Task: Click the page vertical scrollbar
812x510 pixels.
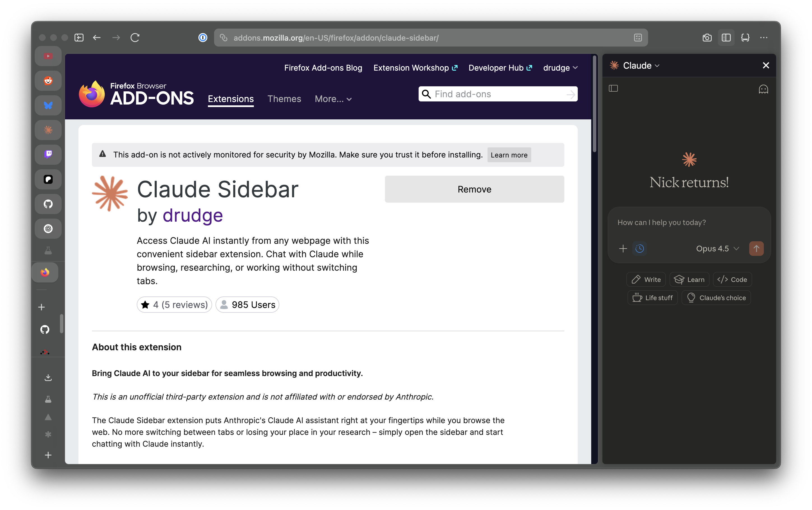Action: 595,105
